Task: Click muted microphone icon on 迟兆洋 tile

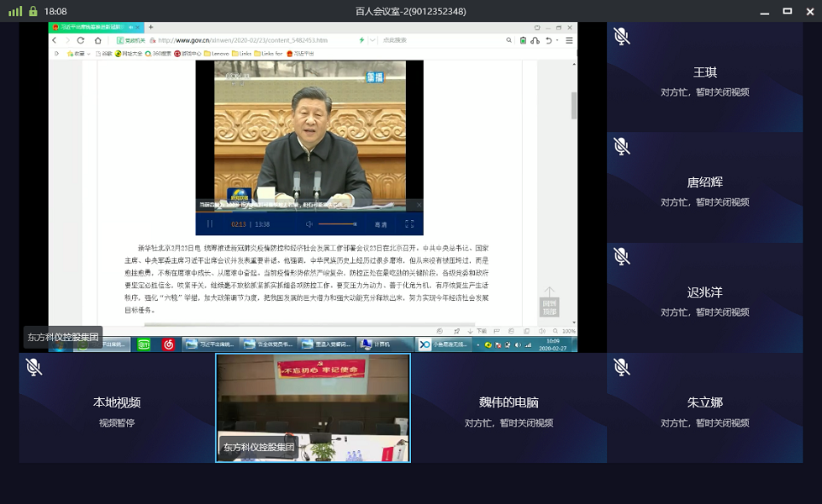Action: coord(621,256)
